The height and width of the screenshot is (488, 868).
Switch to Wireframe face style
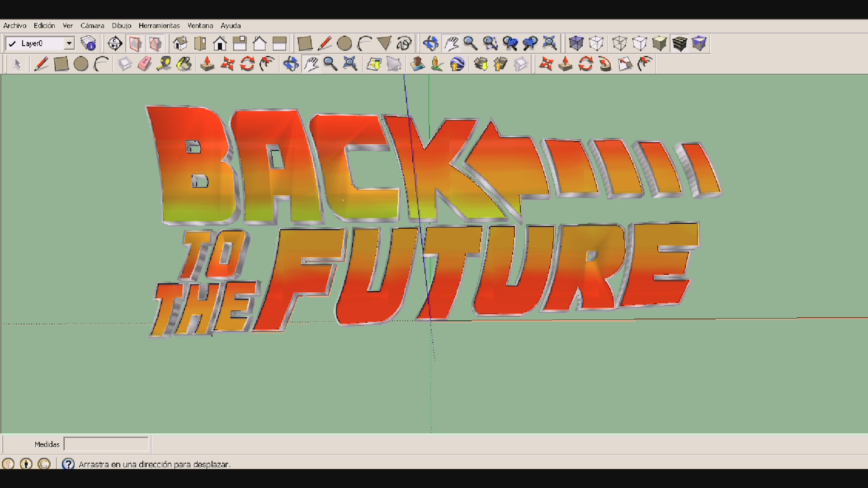point(620,43)
